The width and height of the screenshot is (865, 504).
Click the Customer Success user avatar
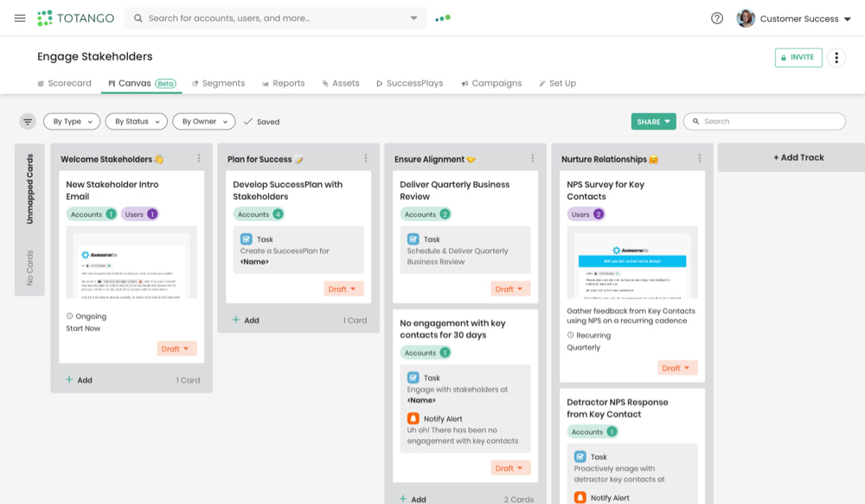(746, 18)
